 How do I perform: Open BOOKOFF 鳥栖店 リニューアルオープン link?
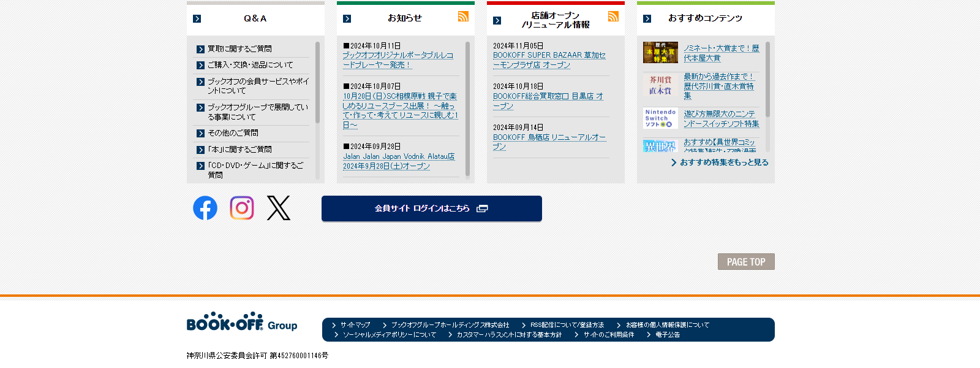pos(549,142)
